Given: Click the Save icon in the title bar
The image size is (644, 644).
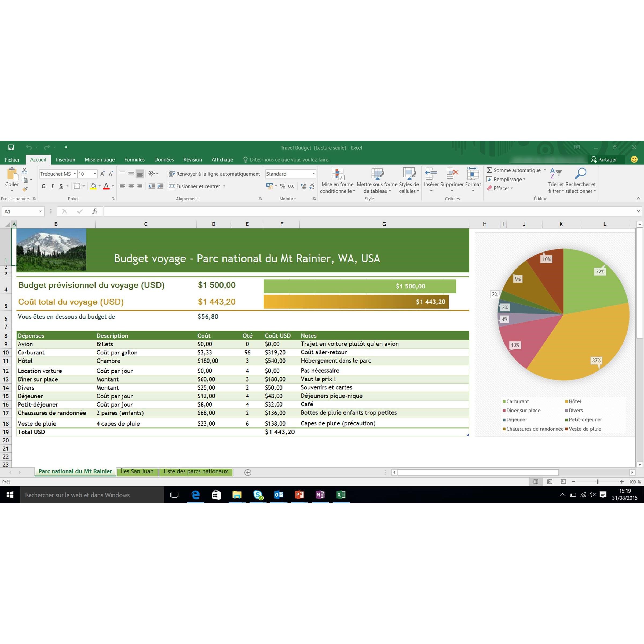Looking at the screenshot, I should [x=11, y=147].
